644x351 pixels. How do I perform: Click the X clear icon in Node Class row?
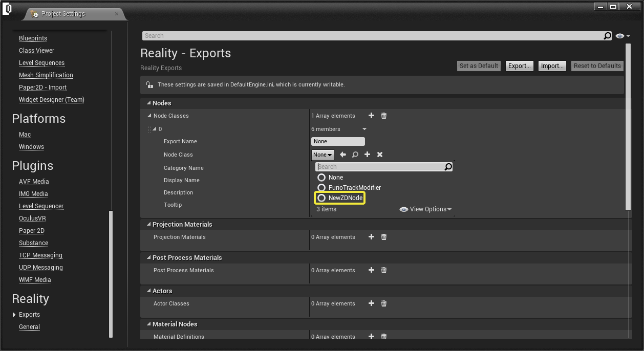coord(380,155)
